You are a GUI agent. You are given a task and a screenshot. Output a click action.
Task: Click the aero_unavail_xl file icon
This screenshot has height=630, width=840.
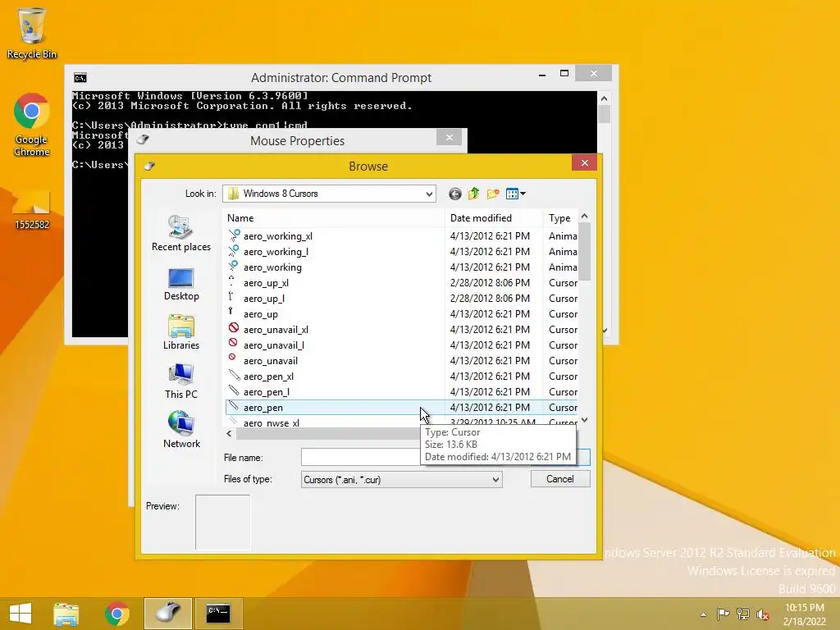[x=234, y=328]
